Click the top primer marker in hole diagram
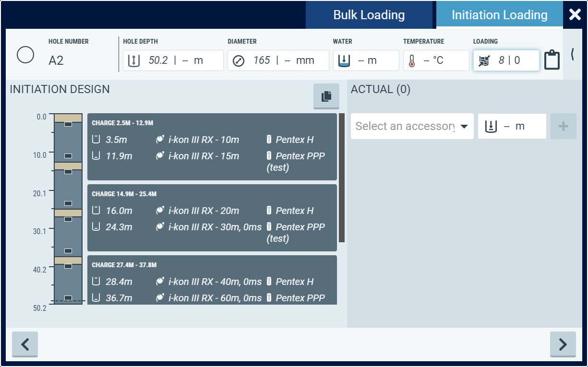Screen dimensions: 588x367 tap(68, 124)
